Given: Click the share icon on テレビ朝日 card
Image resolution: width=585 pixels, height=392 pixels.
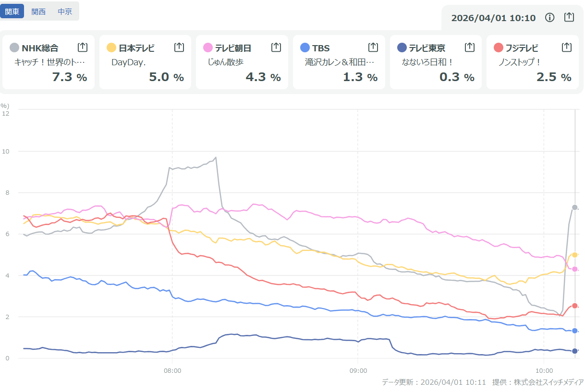Looking at the screenshot, I should click(x=276, y=47).
